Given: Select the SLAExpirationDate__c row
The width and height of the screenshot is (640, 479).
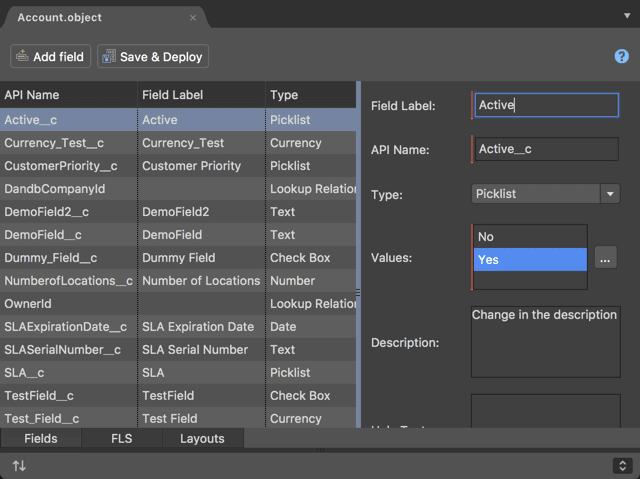Looking at the screenshot, I should click(178, 326).
